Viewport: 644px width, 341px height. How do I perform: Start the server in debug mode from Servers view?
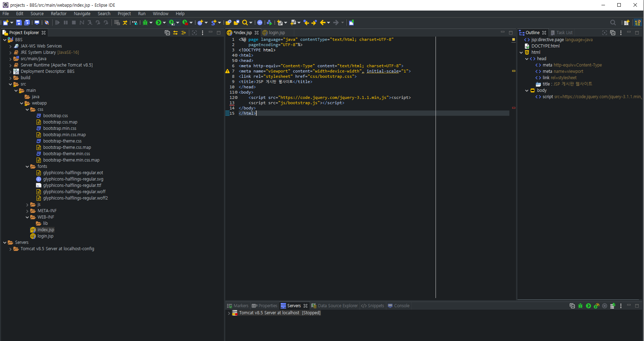pyautogui.click(x=580, y=306)
